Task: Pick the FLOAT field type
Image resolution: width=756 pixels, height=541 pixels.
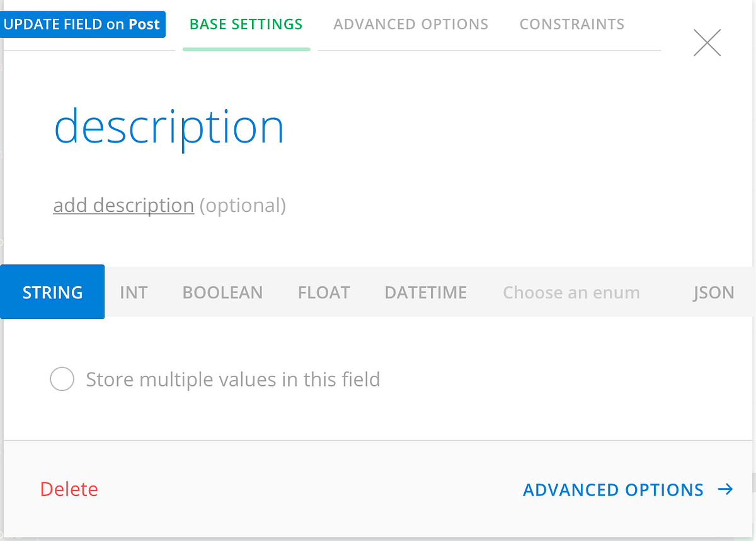Action: pyautogui.click(x=324, y=293)
